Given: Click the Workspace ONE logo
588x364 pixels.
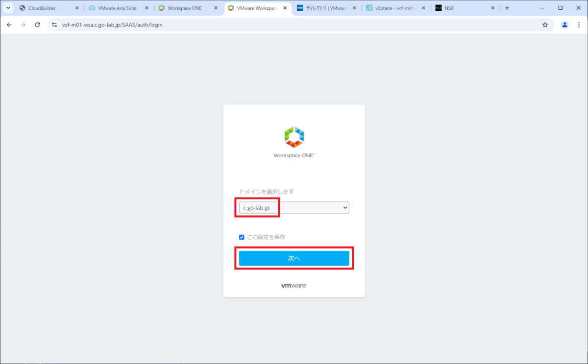Looking at the screenshot, I should [x=294, y=143].
